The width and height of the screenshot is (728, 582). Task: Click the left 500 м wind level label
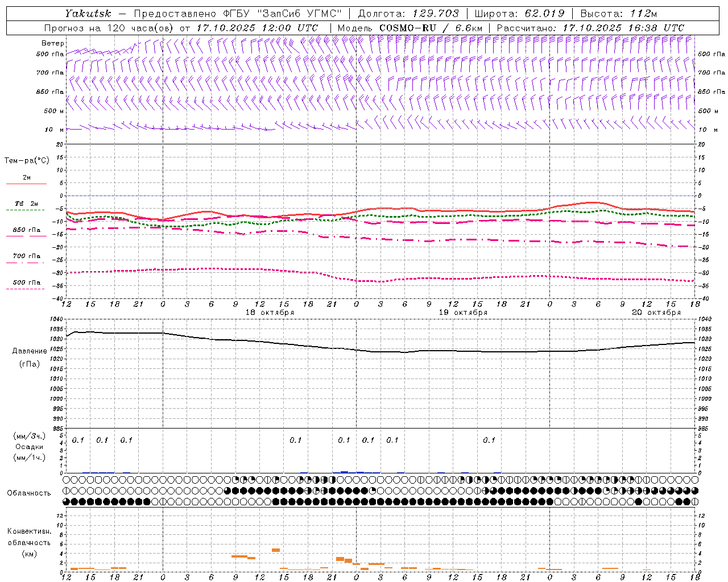(x=54, y=111)
